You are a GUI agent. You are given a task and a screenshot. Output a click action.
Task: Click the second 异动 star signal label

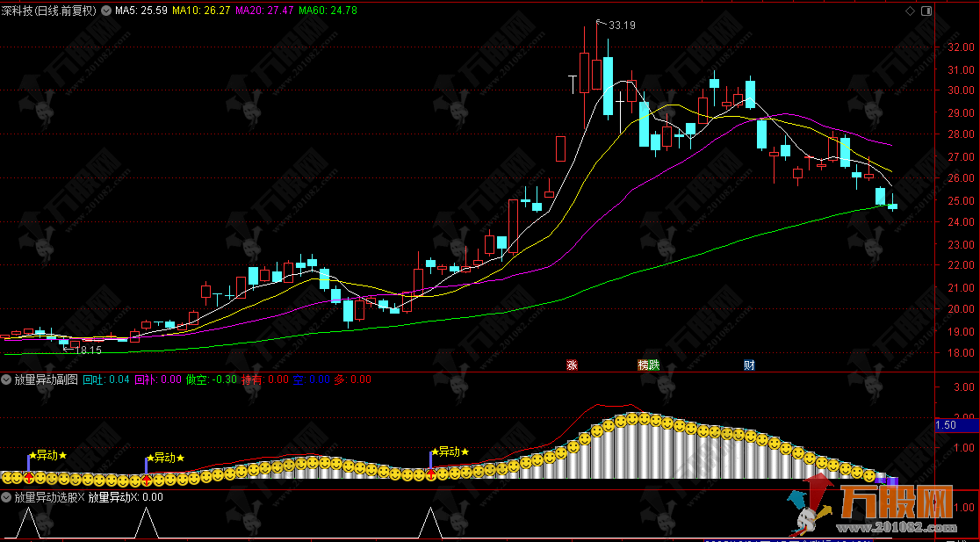point(164,458)
